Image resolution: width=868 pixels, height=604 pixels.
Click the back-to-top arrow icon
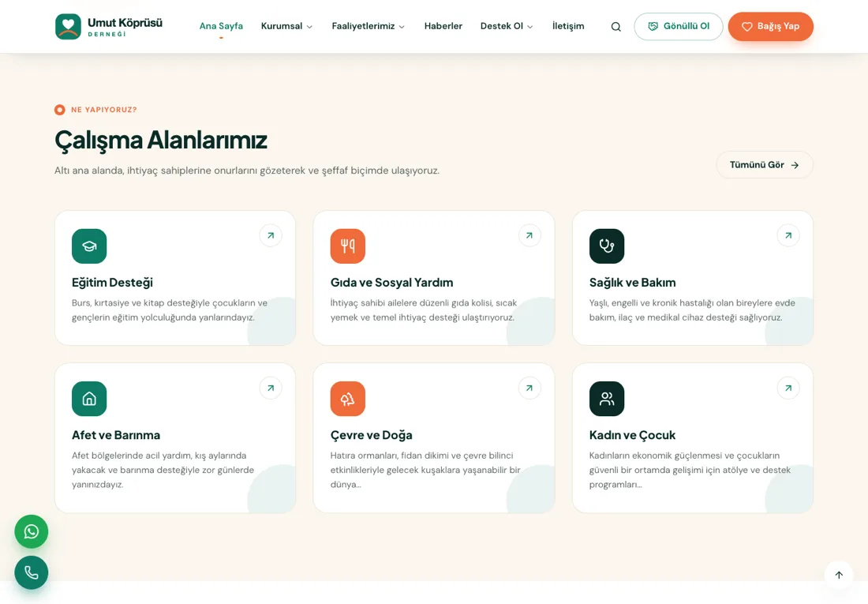(840, 575)
